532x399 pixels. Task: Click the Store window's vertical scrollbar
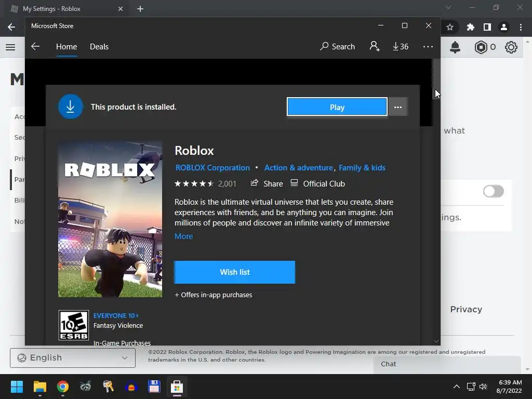click(436, 78)
